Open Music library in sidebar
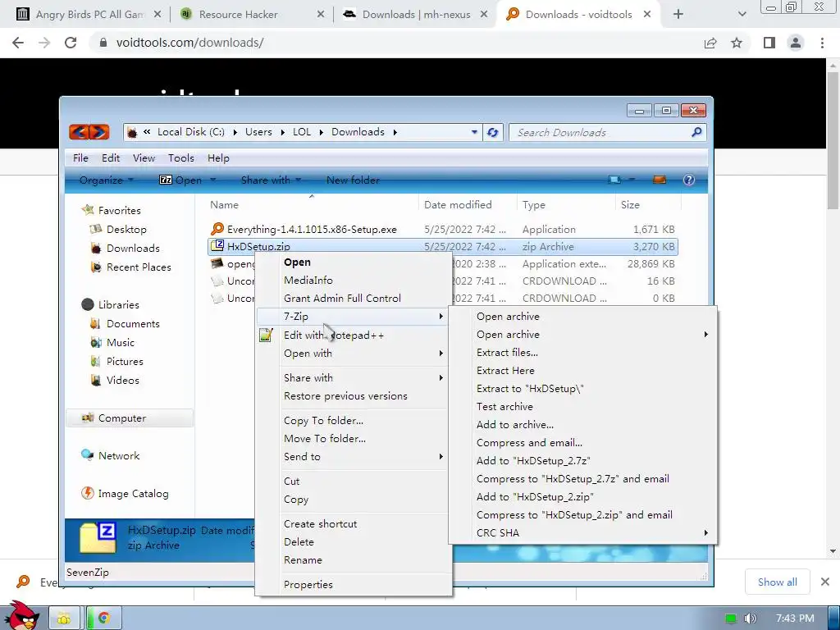 pos(120,342)
